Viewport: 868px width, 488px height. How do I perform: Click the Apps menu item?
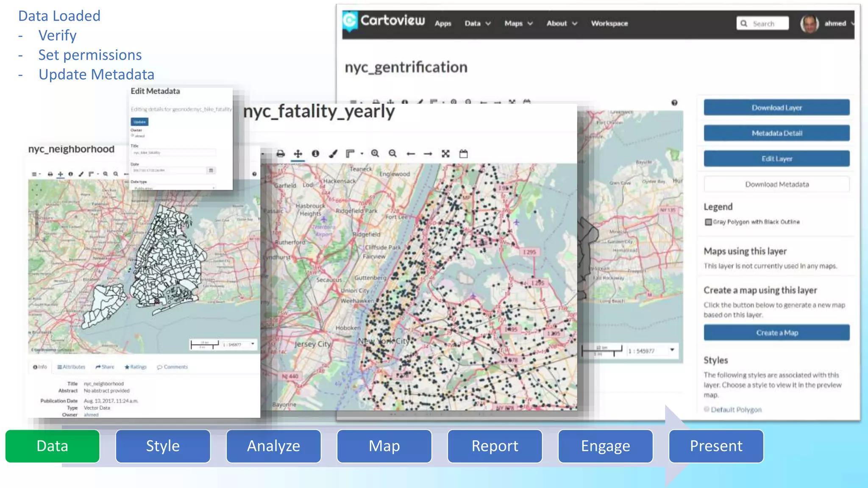[x=443, y=24]
